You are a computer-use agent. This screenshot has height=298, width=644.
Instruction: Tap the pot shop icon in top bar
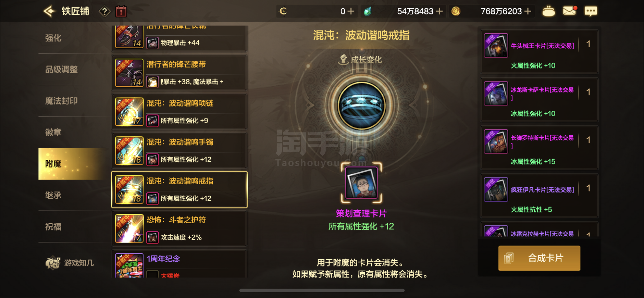[548, 11]
